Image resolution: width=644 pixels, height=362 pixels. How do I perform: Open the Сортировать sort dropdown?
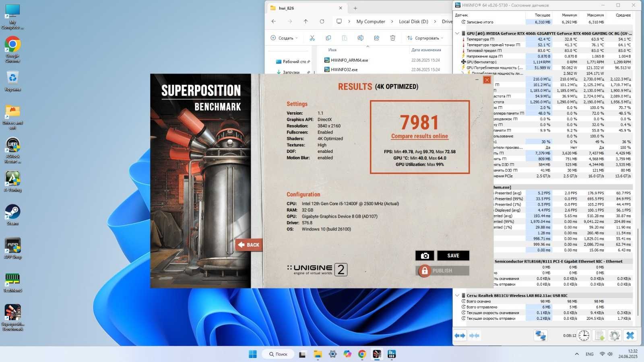pos(425,38)
